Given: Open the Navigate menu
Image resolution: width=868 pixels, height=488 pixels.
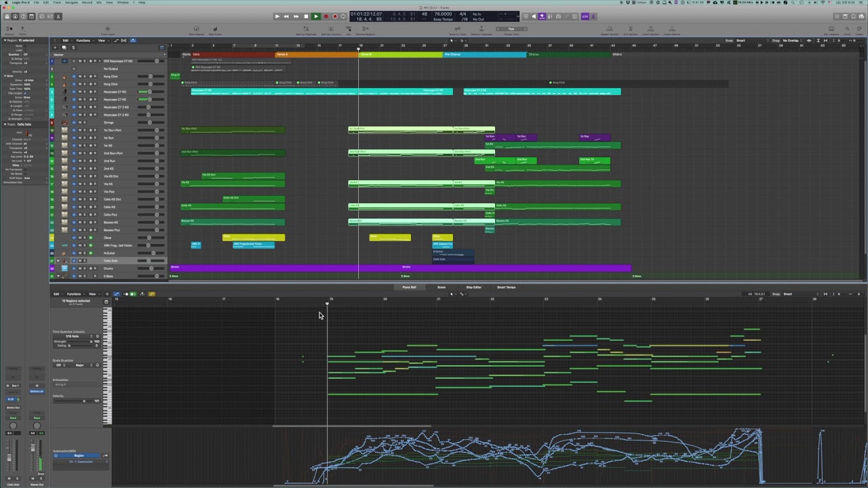Looking at the screenshot, I should pos(71,3).
